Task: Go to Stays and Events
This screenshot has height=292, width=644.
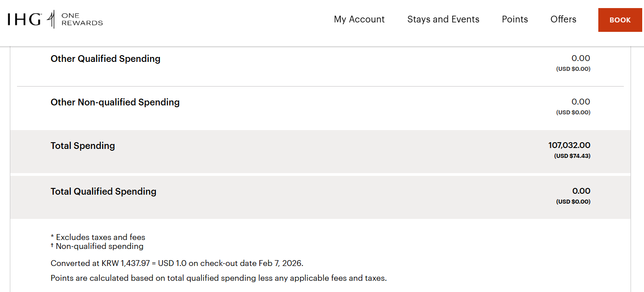Action: [443, 19]
